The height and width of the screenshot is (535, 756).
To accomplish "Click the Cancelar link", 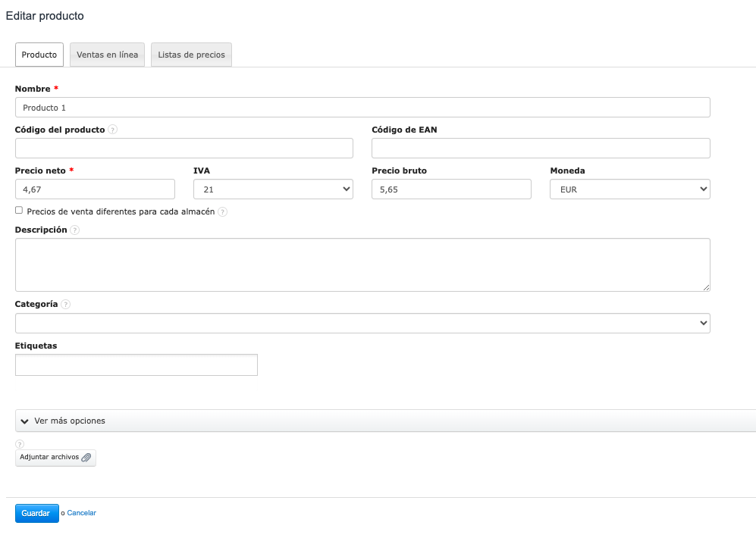I will click(x=82, y=513).
